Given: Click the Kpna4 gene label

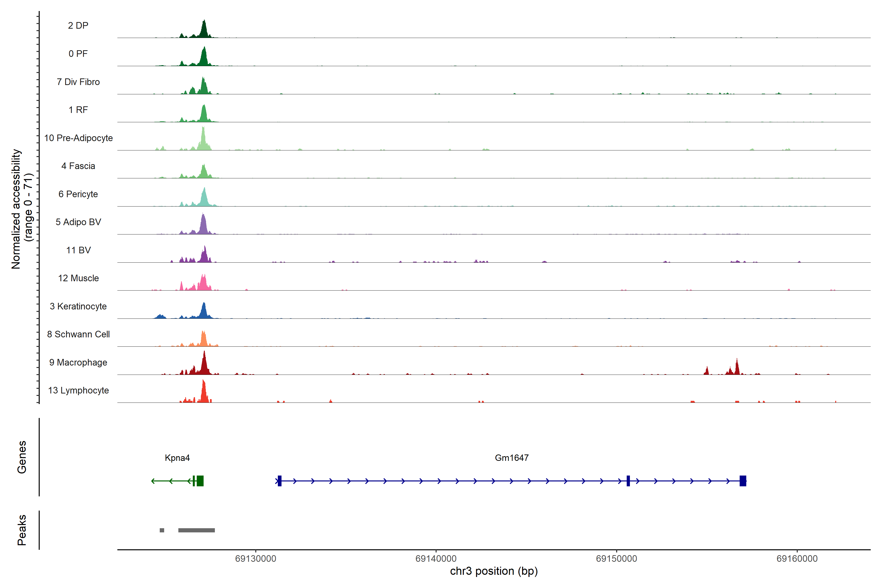Looking at the screenshot, I should point(177,458).
